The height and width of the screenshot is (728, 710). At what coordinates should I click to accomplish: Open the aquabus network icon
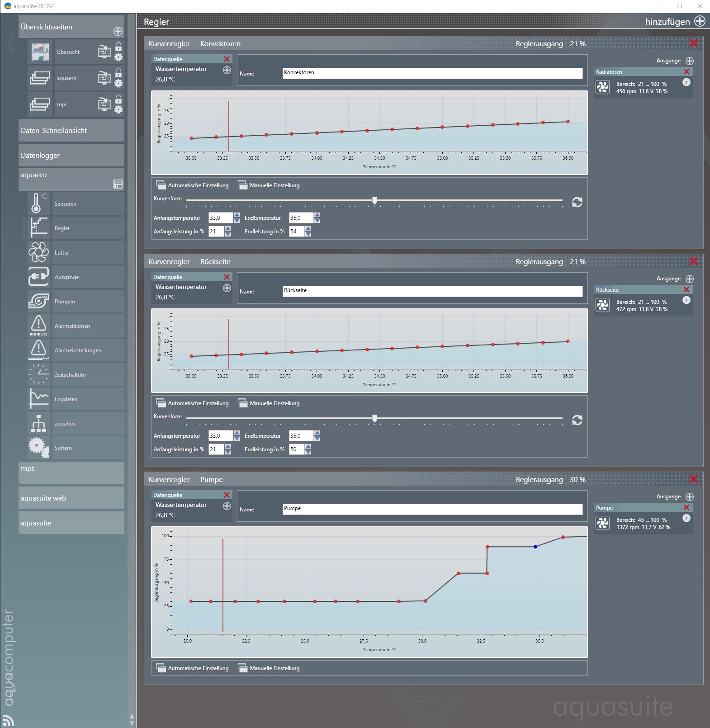tap(38, 423)
